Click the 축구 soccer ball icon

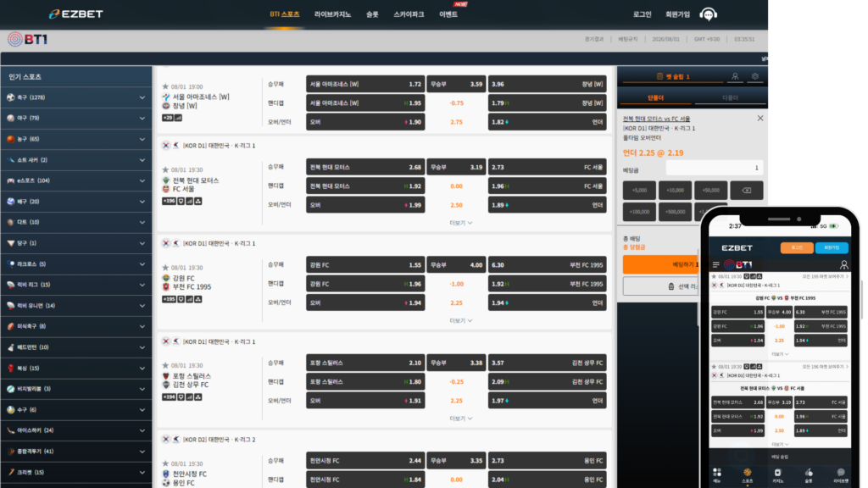[x=10, y=97]
